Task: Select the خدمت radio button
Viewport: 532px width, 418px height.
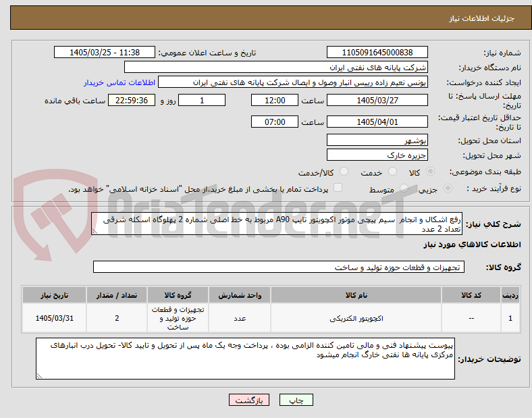Action: (x=392, y=172)
